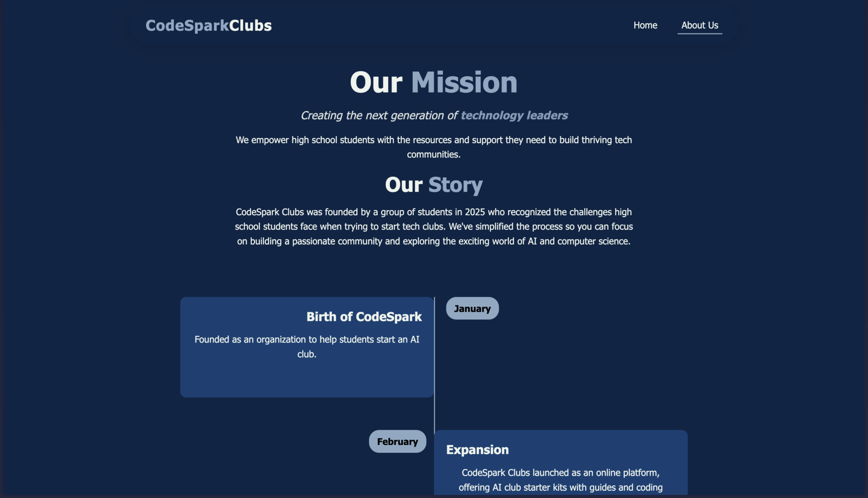The width and height of the screenshot is (868, 498).
Task: Click the Birth of CodeSpark card title
Action: (x=364, y=317)
